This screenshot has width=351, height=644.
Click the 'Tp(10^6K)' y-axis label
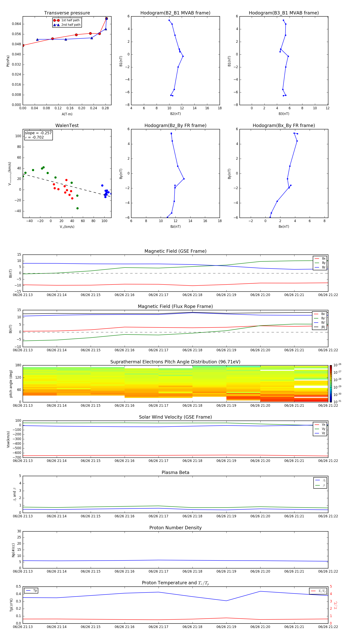tap(11, 605)
